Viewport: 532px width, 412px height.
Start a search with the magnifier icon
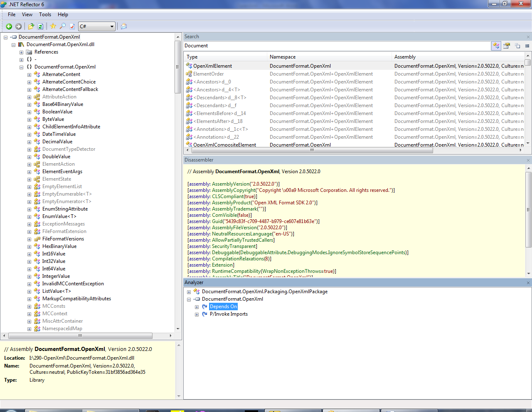(x=63, y=26)
